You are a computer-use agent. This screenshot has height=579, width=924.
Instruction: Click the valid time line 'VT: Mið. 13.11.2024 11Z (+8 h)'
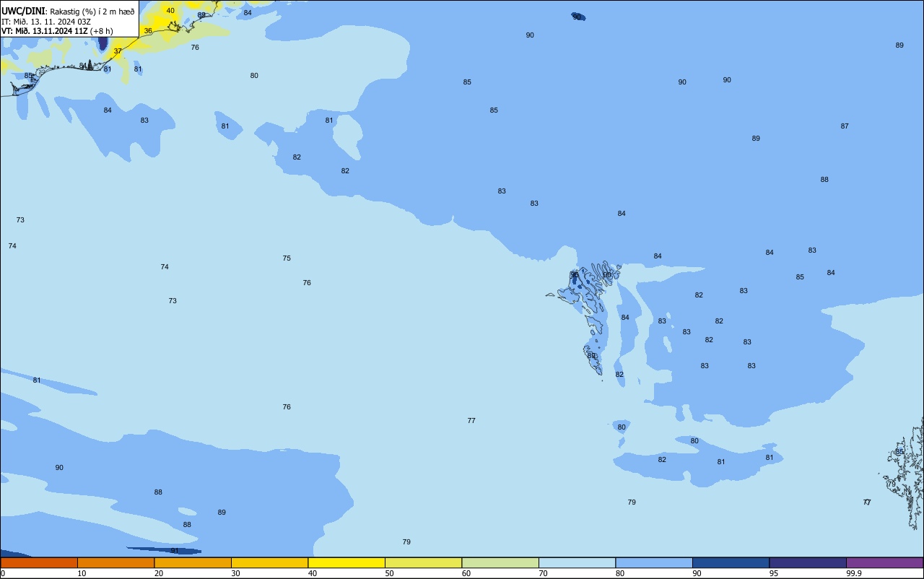57,31
